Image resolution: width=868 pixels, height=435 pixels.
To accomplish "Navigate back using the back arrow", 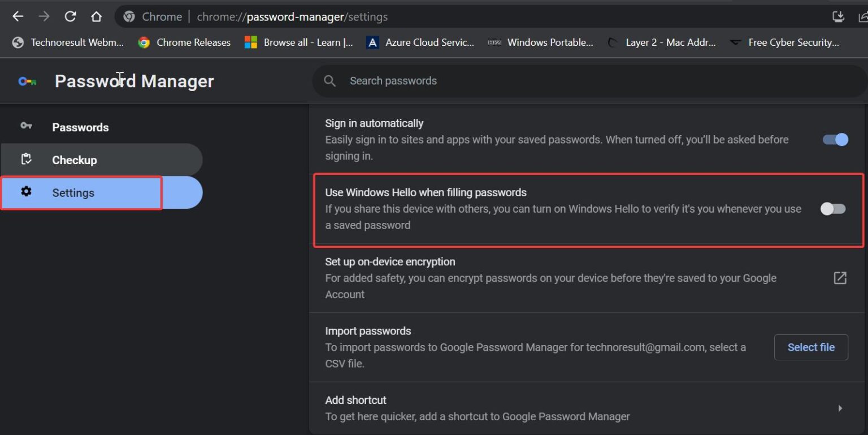I will (x=18, y=16).
